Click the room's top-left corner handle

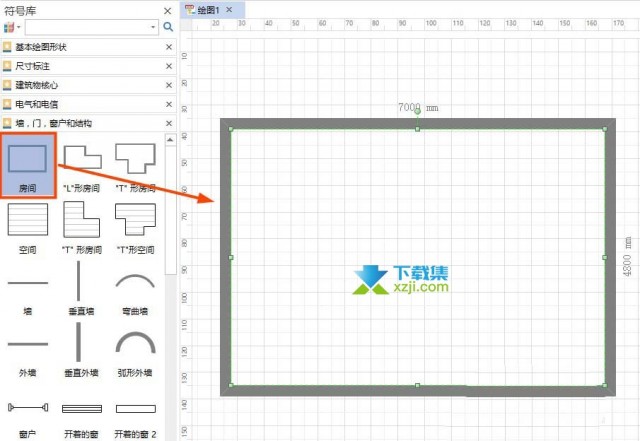[x=231, y=129]
